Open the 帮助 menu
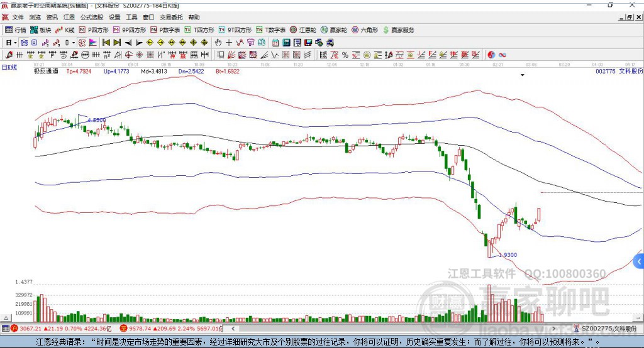644x348 pixels. coord(194,17)
